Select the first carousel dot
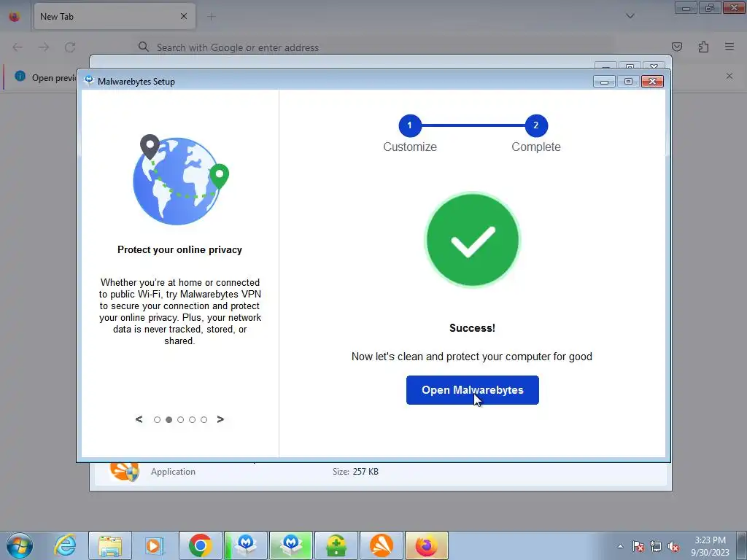Screen dimensions: 747x560 tap(158, 419)
